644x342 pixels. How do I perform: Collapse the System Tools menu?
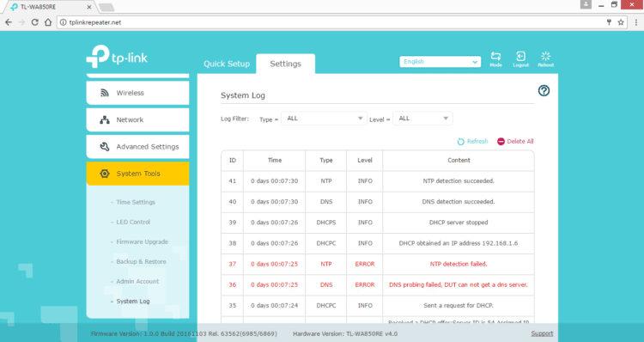[x=137, y=174]
